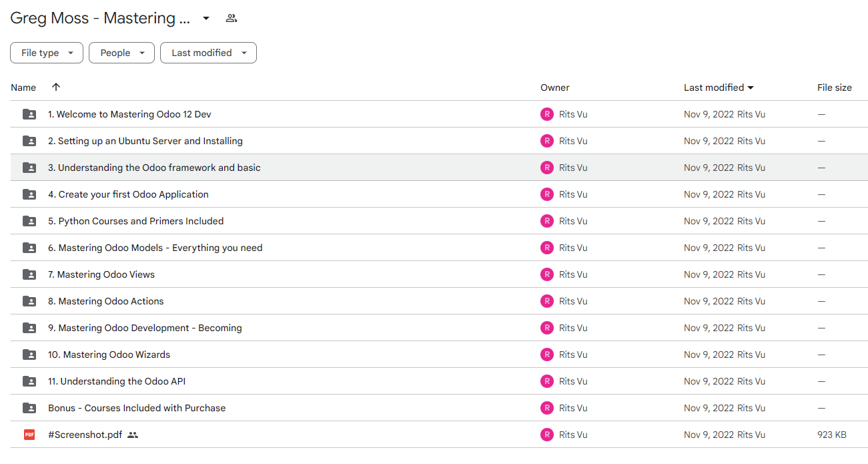Click folder icon for Mastering Odoo Development
868x464 pixels.
[x=29, y=328]
